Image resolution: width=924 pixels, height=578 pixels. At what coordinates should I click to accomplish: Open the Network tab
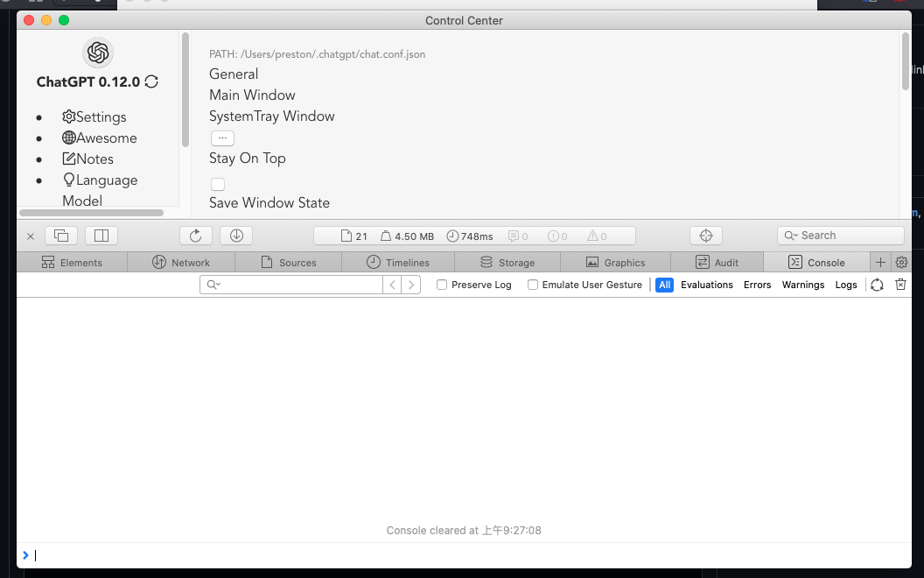(x=181, y=262)
